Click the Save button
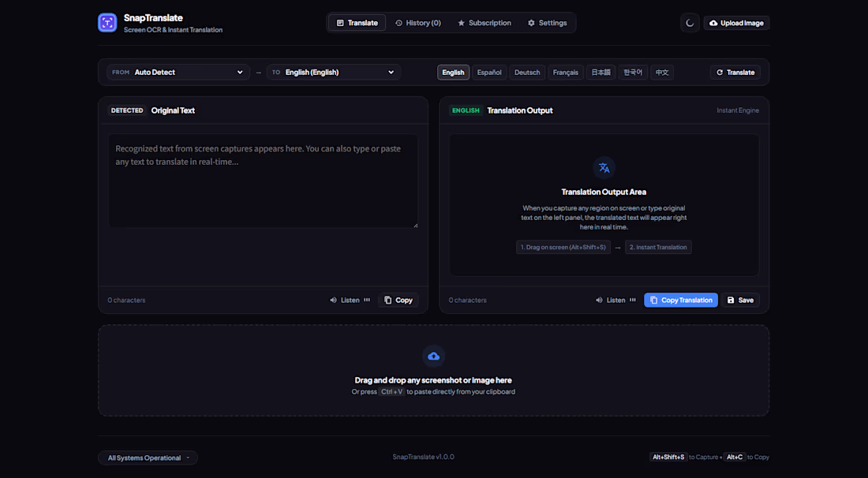 click(740, 300)
